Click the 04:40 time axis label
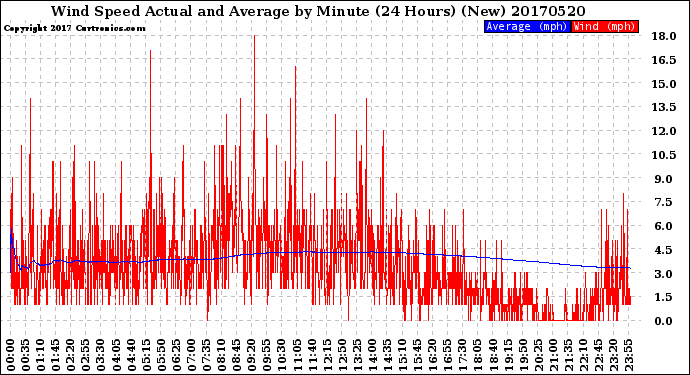This screenshot has height=375, width=690. click(x=131, y=355)
